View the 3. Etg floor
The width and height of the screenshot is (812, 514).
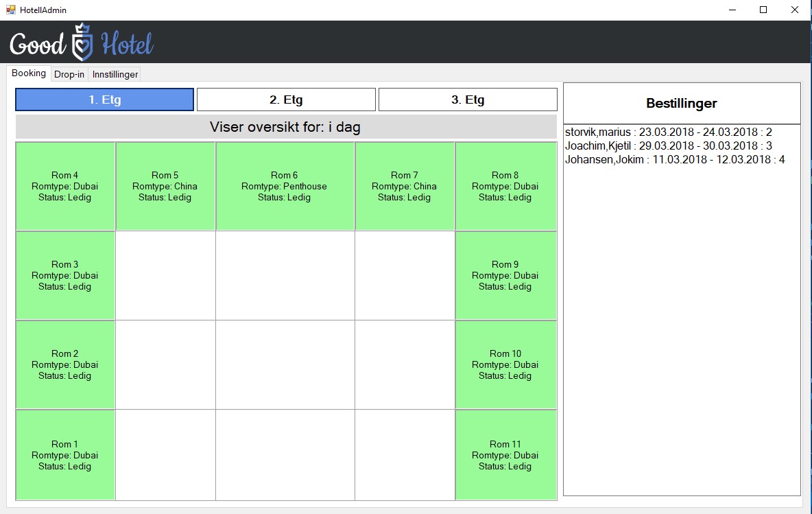point(468,100)
